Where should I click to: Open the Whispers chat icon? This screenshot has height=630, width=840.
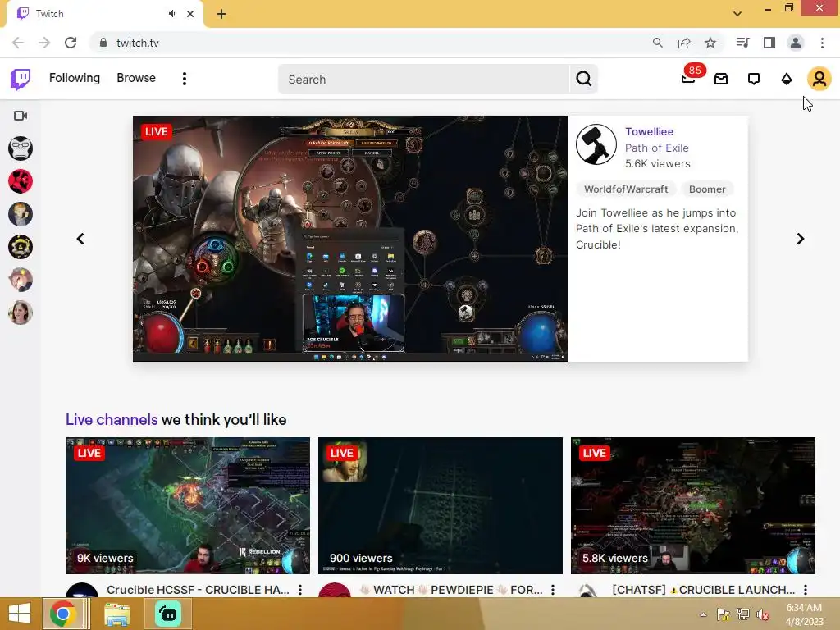point(754,80)
